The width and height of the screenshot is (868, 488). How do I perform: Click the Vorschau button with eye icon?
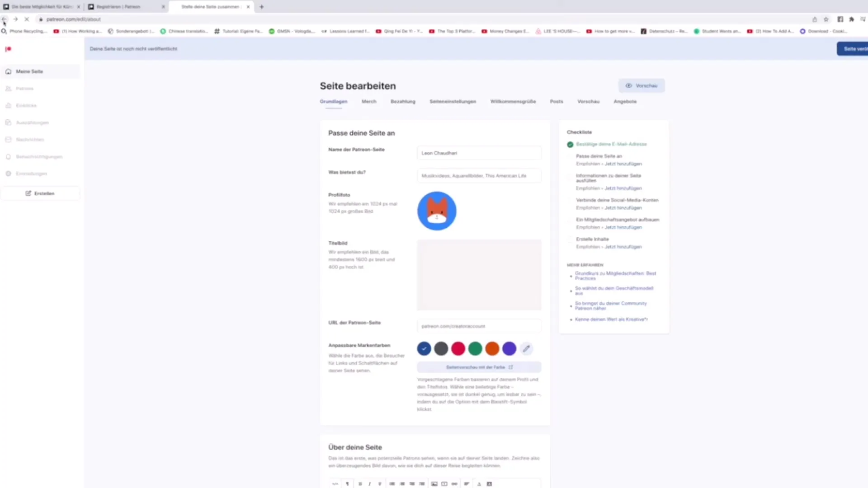tap(642, 85)
